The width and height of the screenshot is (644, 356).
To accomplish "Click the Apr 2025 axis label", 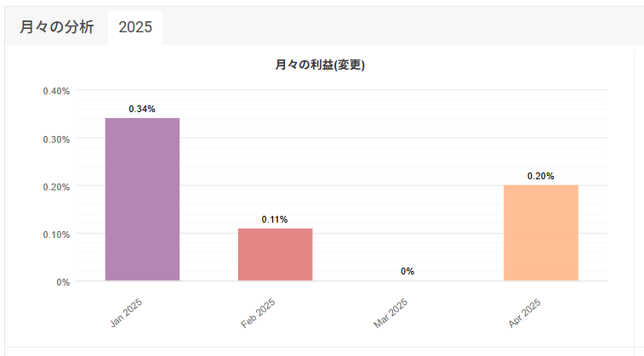I will pyautogui.click(x=525, y=314).
